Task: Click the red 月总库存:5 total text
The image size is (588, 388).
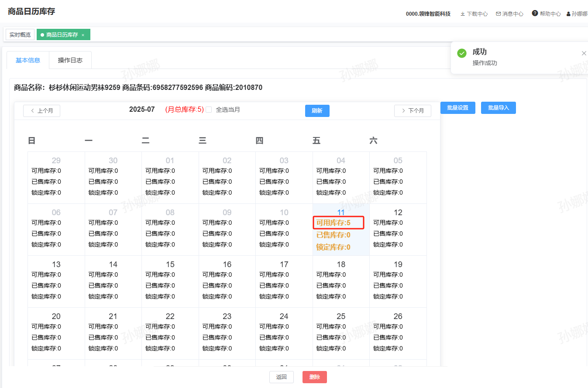Action: click(184, 110)
